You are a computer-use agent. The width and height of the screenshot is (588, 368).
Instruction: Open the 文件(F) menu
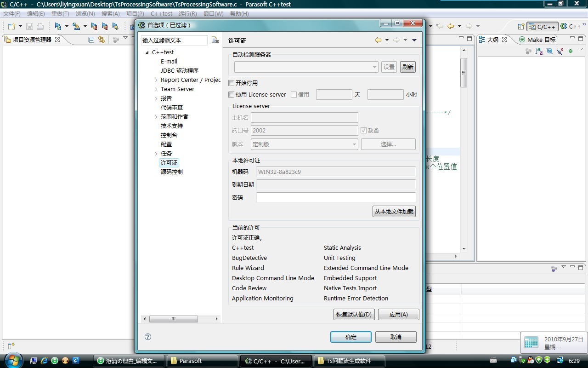12,14
